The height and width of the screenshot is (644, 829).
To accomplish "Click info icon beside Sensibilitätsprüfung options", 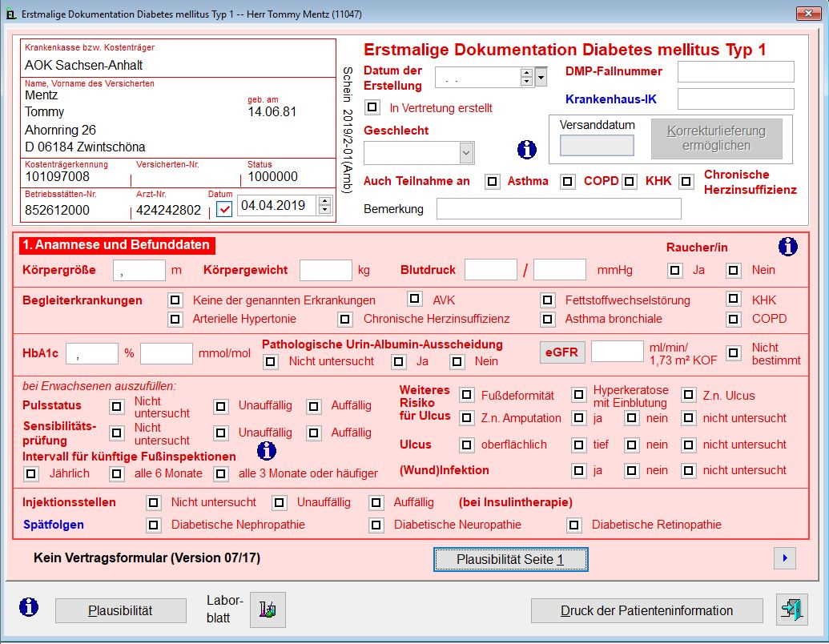I will pos(266,450).
